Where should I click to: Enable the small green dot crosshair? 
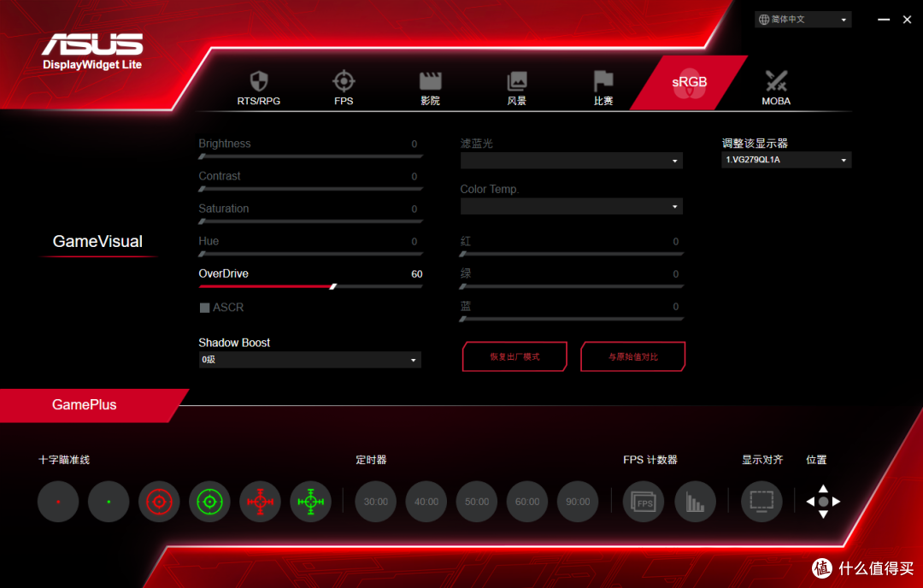(x=109, y=502)
